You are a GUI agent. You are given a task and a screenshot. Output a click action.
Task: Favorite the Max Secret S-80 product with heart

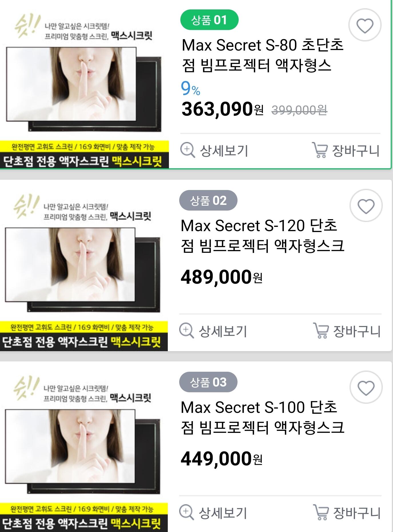[365, 25]
